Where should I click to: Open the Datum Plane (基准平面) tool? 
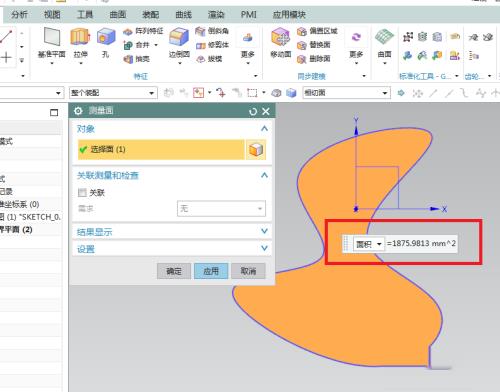[x=52, y=37]
